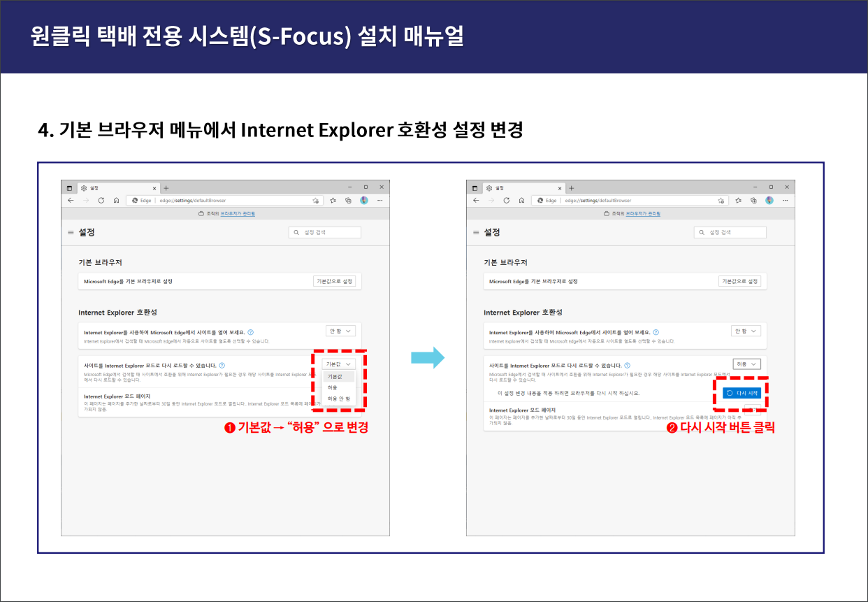The height and width of the screenshot is (602, 868).
Task: Click '기본값으로 설정' button in the right Edge window
Action: (x=740, y=281)
